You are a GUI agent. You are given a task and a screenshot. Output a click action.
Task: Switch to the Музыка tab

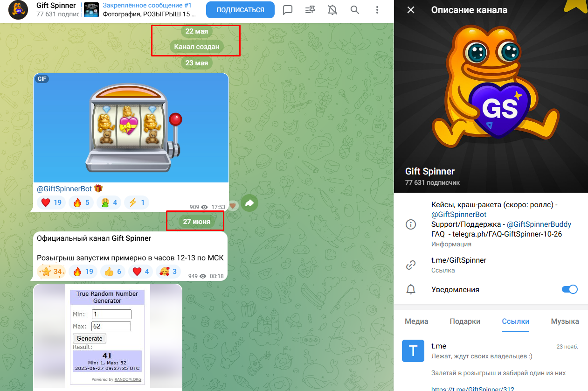(x=565, y=321)
